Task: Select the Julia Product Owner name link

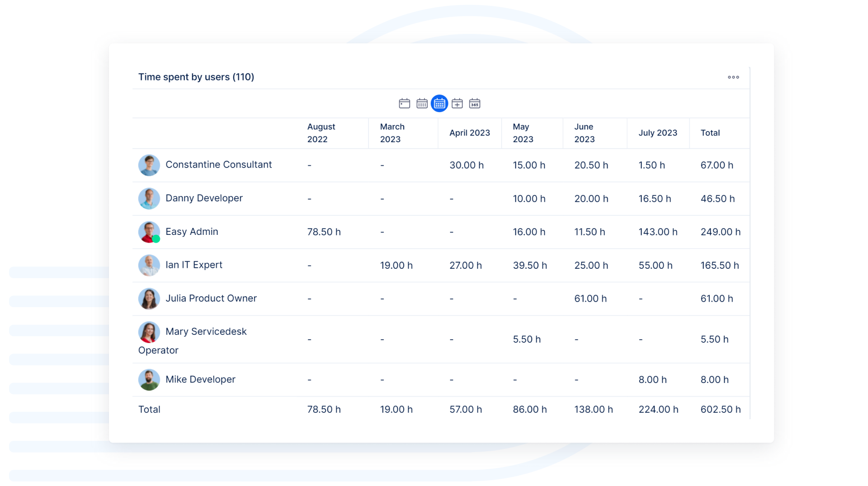Action: (x=211, y=299)
